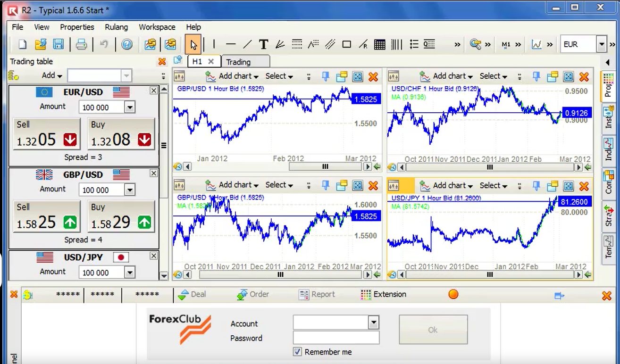Close the Trading table panel with orange X
The height and width of the screenshot is (364, 620).
coord(162,61)
